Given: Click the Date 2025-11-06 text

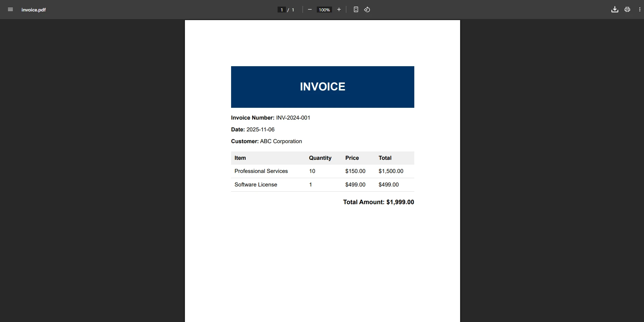Looking at the screenshot, I should coord(253,129).
